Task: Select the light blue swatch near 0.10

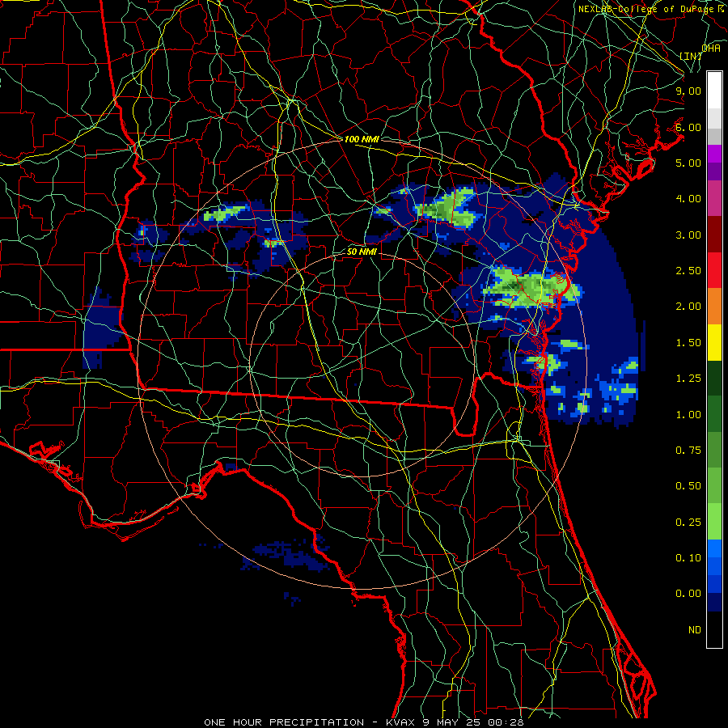Action: click(714, 548)
